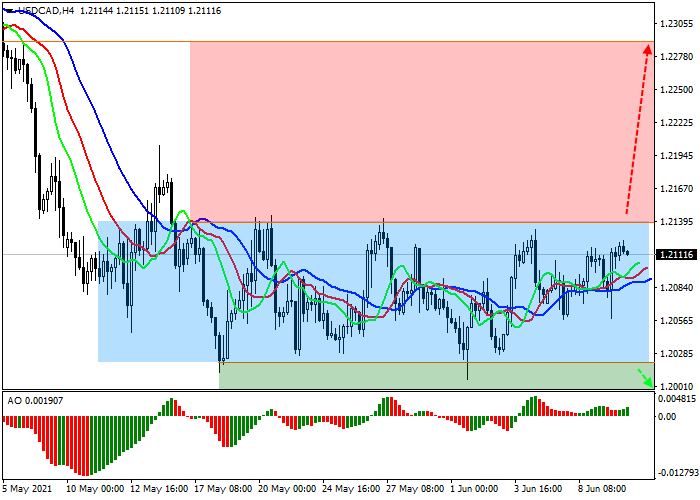
Task: Click the 1.21395 price axis label
Action: point(677,222)
